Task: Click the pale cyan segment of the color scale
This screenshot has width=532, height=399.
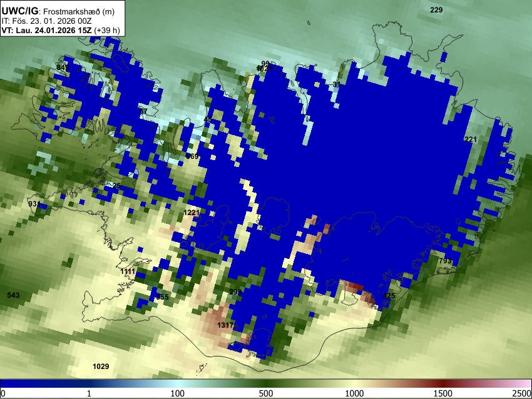Action: tap(178, 383)
